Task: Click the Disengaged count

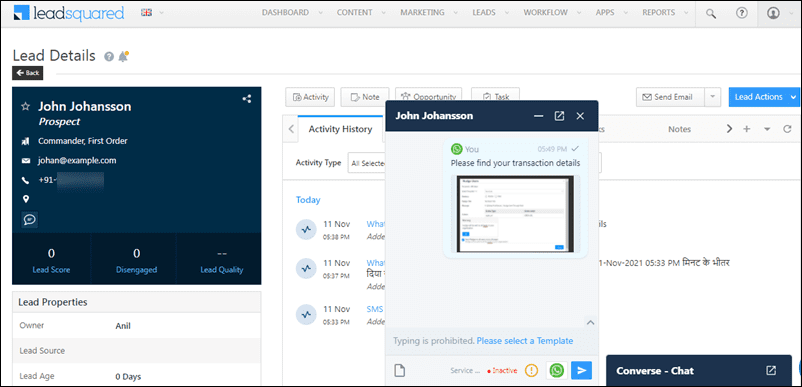Action: pyautogui.click(x=137, y=253)
